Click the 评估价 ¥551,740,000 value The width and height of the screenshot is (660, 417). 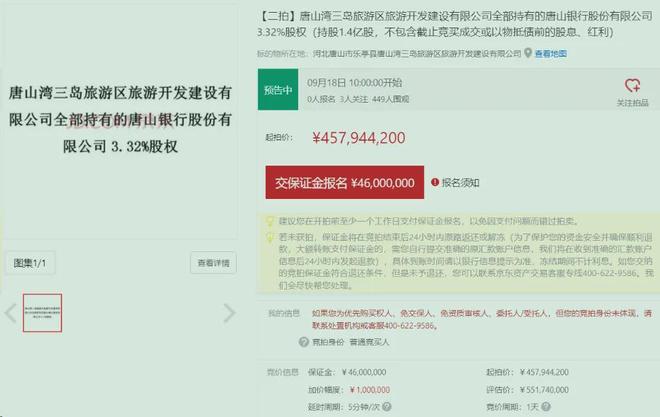pyautogui.click(x=544, y=390)
